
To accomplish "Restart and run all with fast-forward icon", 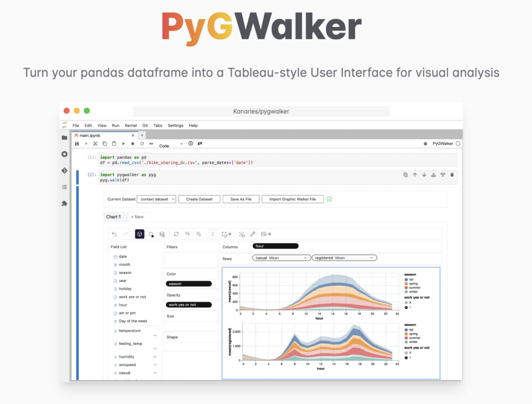I will pyautogui.click(x=151, y=144).
